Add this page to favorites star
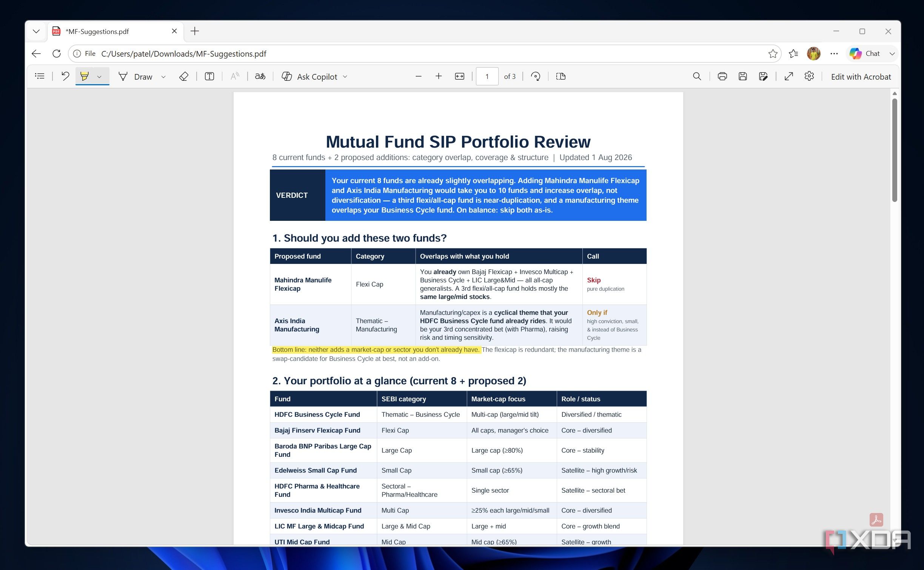The width and height of the screenshot is (924, 570). (x=773, y=54)
